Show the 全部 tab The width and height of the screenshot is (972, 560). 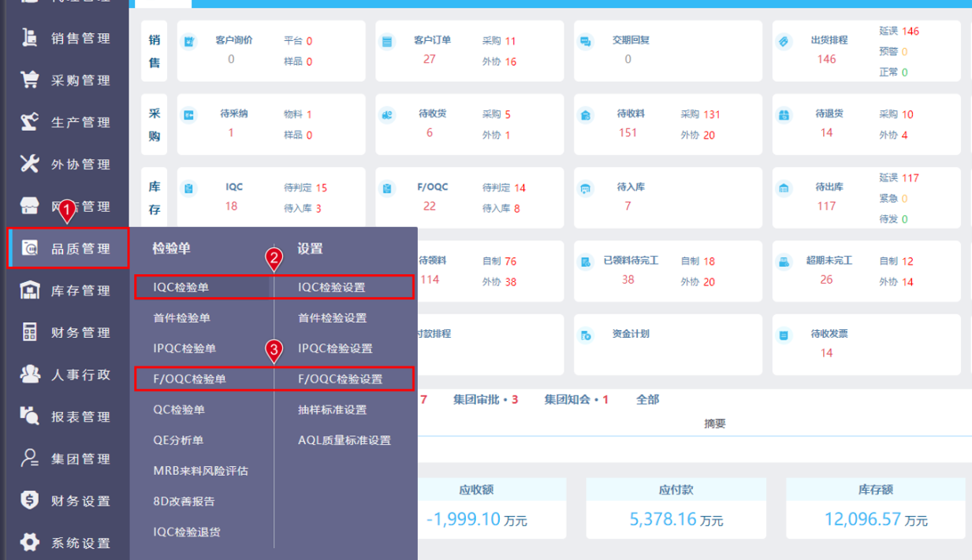(x=648, y=399)
